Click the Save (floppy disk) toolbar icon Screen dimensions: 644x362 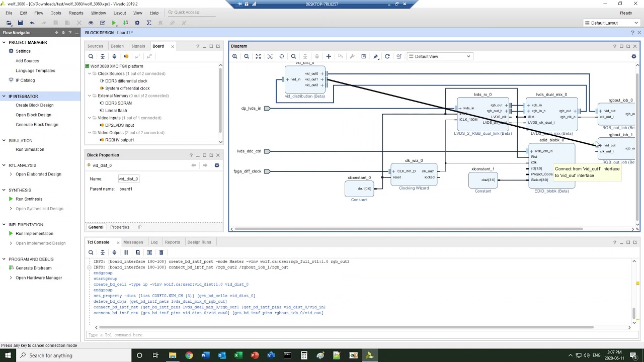coord(20,23)
